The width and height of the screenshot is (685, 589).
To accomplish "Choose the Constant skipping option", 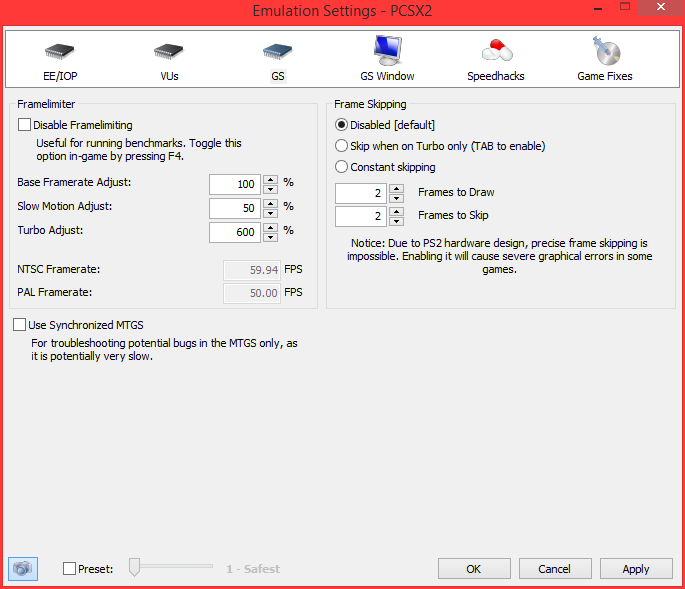I will [x=342, y=167].
